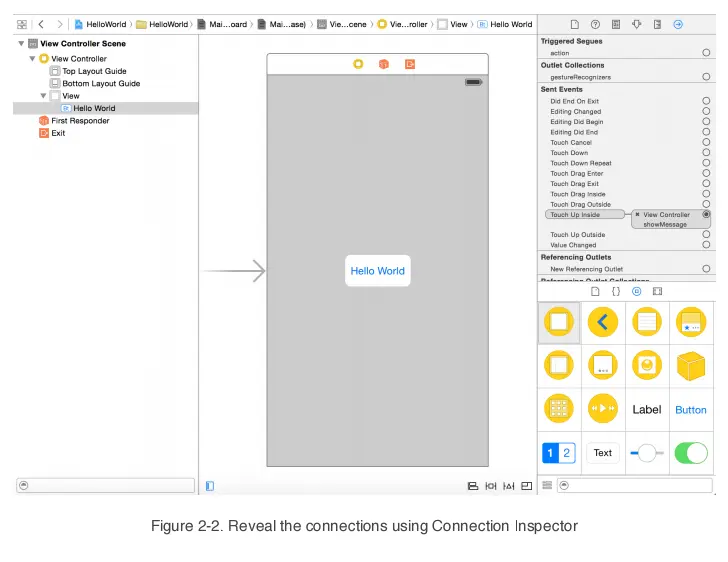Screen dimensions: 728x562
Task: Pick Table View Controller object from library
Action: tap(647, 322)
